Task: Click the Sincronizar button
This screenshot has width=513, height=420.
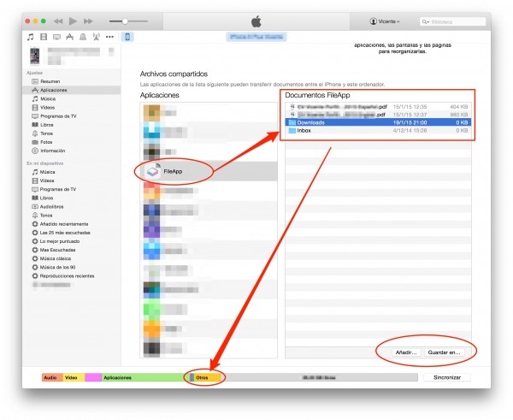Action: pos(447,377)
